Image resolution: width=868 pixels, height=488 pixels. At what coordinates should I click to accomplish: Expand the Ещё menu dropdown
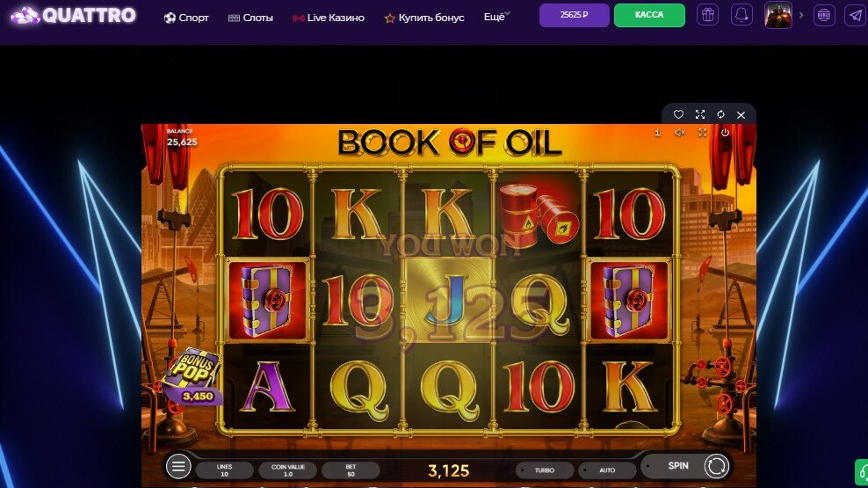click(496, 17)
